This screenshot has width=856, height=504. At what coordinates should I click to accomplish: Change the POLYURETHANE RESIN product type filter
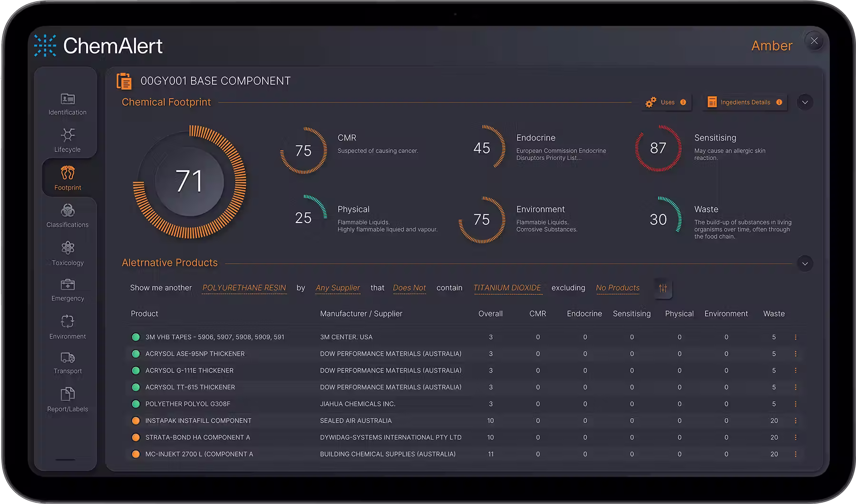[244, 288]
